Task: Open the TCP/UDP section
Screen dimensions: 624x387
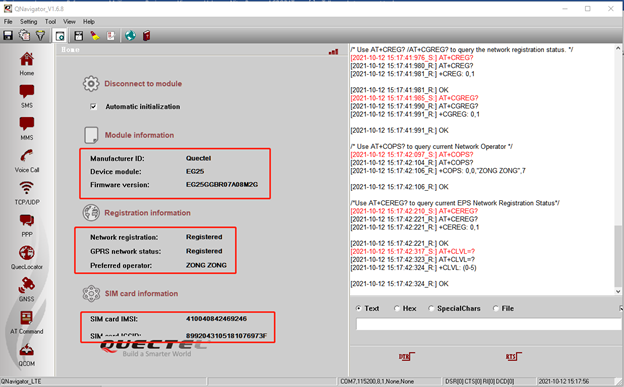Action: pyautogui.click(x=27, y=193)
